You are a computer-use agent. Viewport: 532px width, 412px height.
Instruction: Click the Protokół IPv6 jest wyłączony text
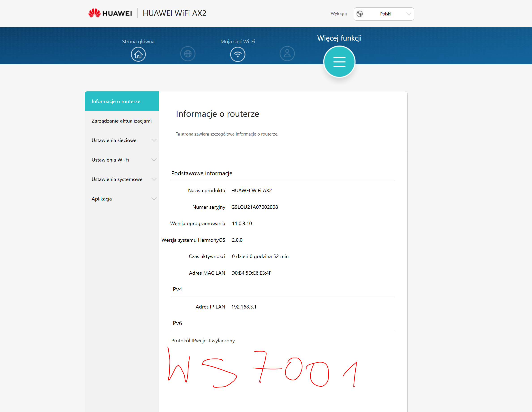coord(203,341)
